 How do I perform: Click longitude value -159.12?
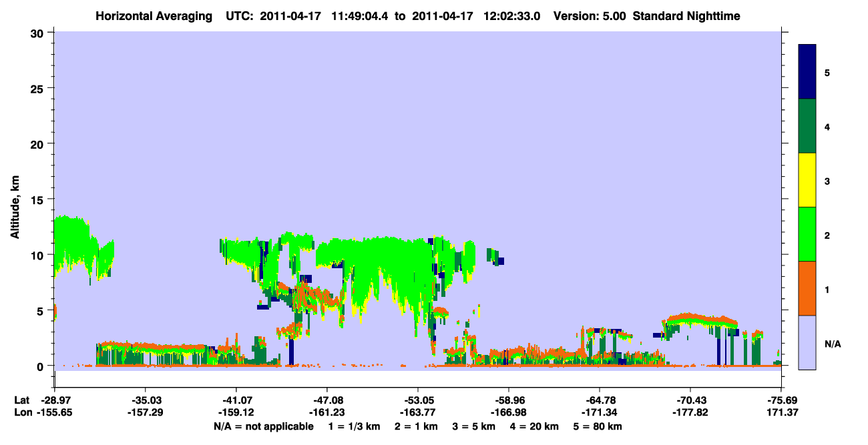click(236, 412)
